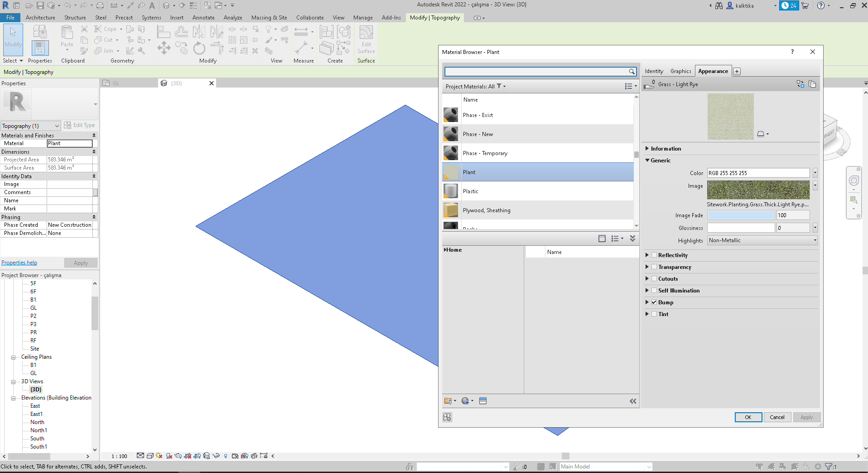Collapse the 3D Views tree node

click(14, 382)
